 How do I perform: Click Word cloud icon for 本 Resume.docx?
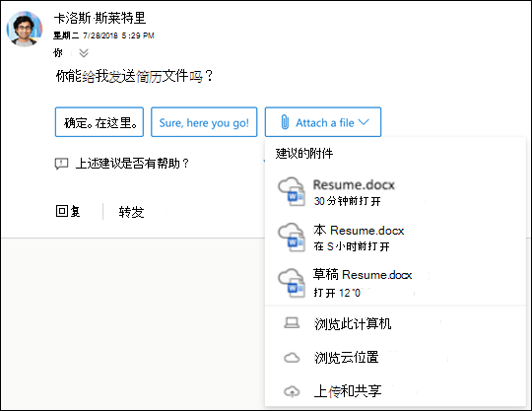[x=292, y=238]
